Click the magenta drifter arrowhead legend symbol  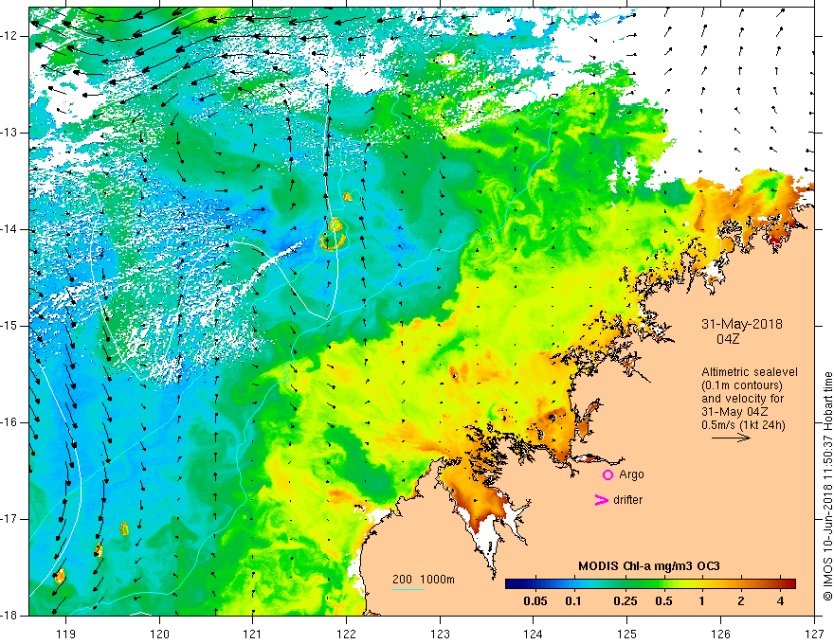pos(601,500)
